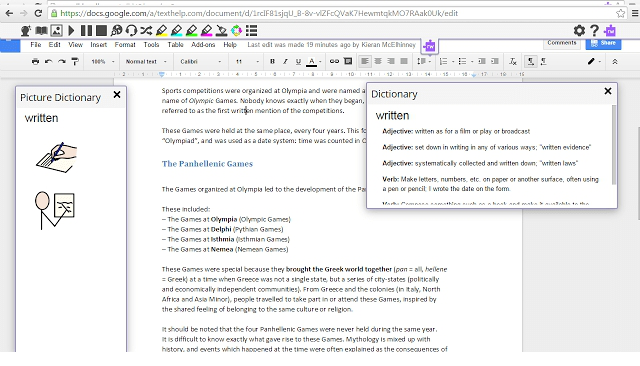This screenshot has width=640, height=366.
Task: Toggle the Picture Dictionary toolbar icon
Action: 56,31
